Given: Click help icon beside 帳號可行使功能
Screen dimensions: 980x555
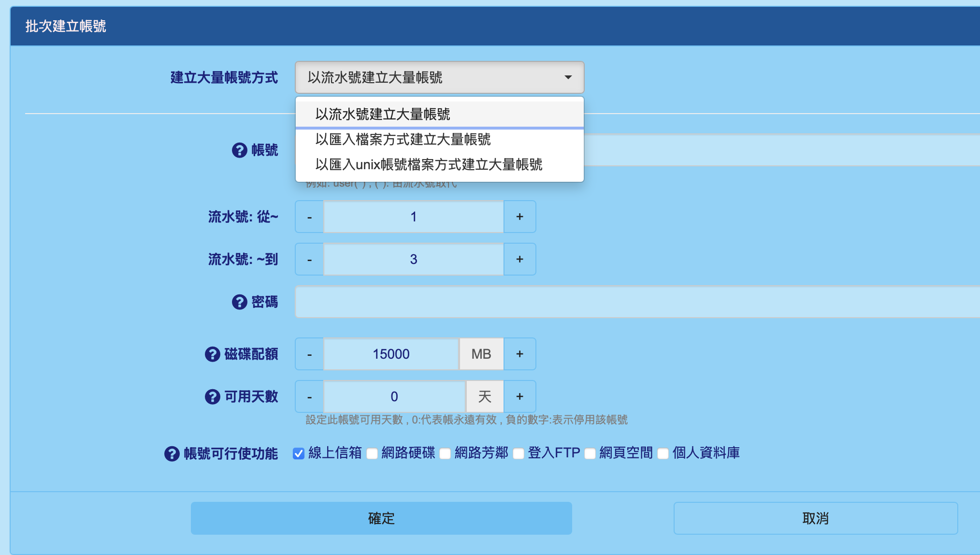Looking at the screenshot, I should (172, 454).
